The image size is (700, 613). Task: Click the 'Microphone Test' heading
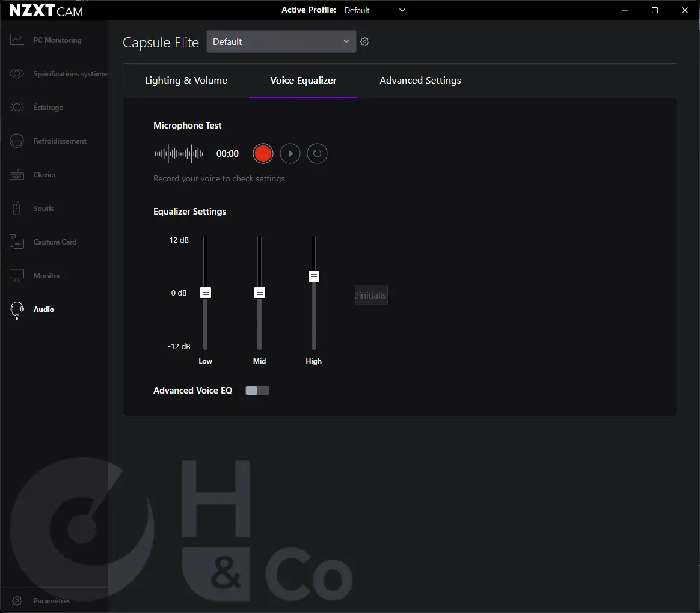coord(188,126)
